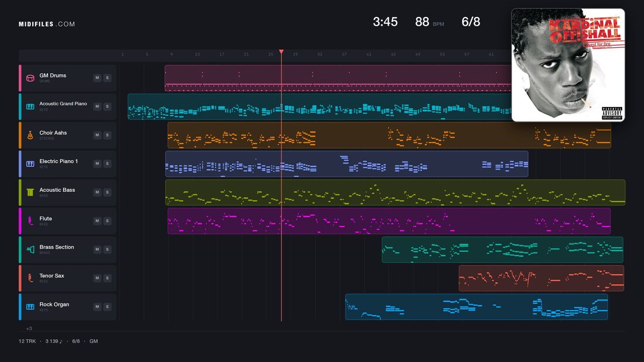Click the orange Choir Aahs clip
The height and width of the screenshot is (362, 644).
pyautogui.click(x=389, y=135)
